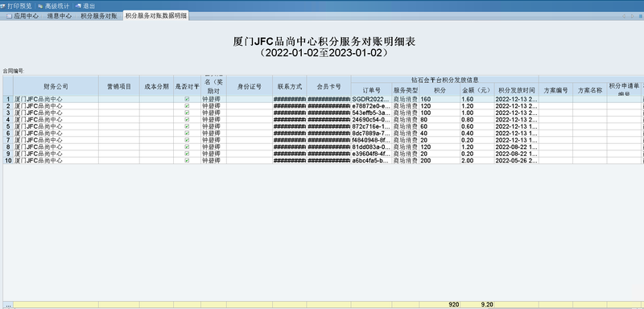The image size is (644, 309).
Task: Click the 会员卡号 column header
Action: click(328, 86)
